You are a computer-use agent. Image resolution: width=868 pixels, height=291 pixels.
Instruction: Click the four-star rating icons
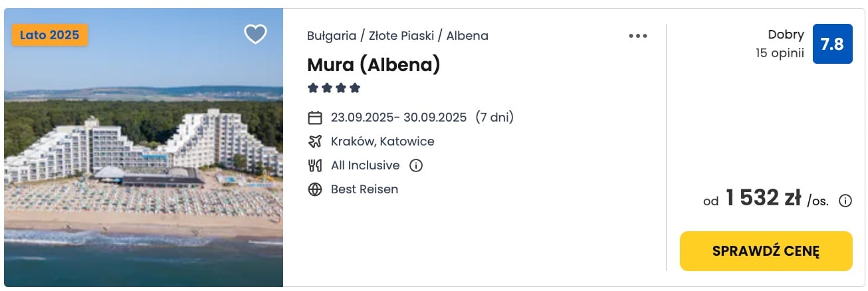(334, 88)
